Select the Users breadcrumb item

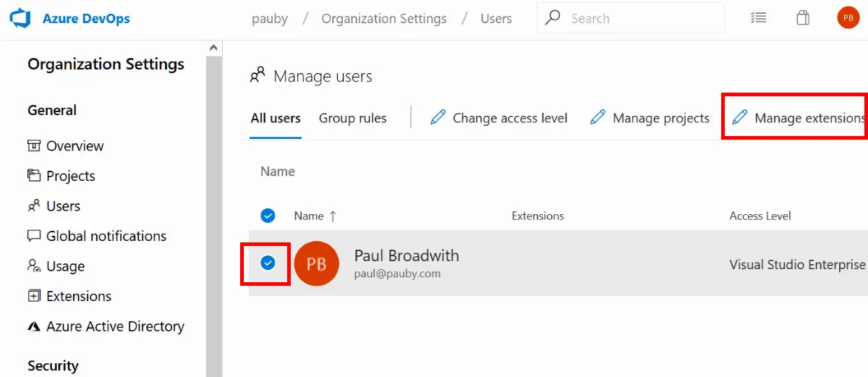(x=496, y=19)
